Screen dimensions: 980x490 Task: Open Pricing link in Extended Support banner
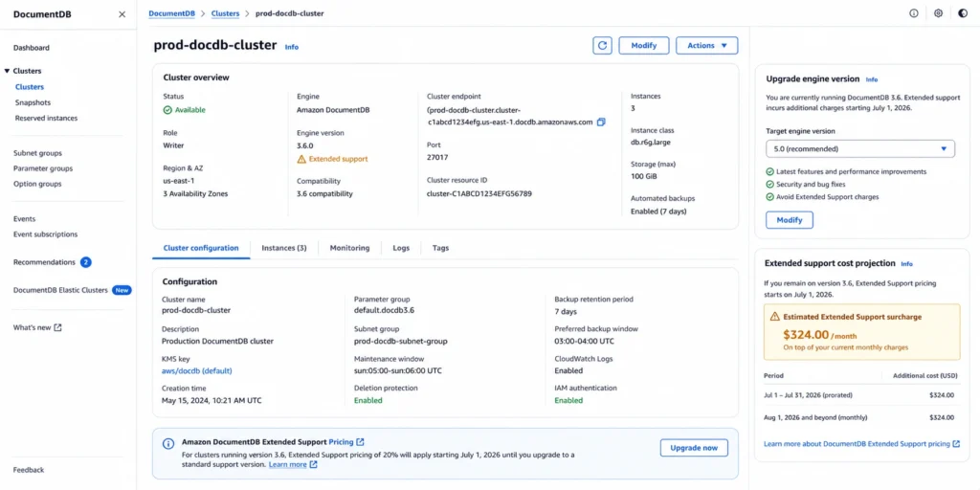(x=342, y=442)
